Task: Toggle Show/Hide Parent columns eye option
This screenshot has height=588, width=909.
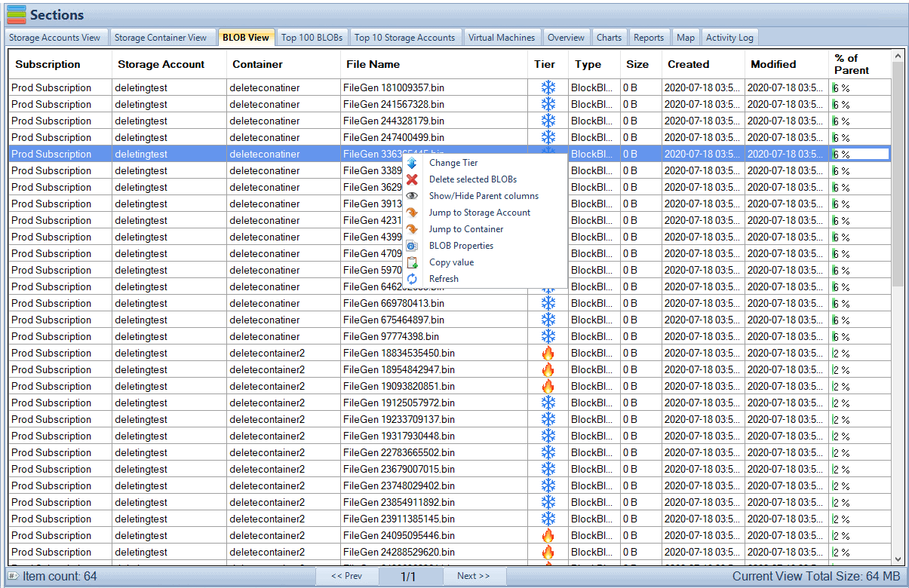Action: coord(483,196)
